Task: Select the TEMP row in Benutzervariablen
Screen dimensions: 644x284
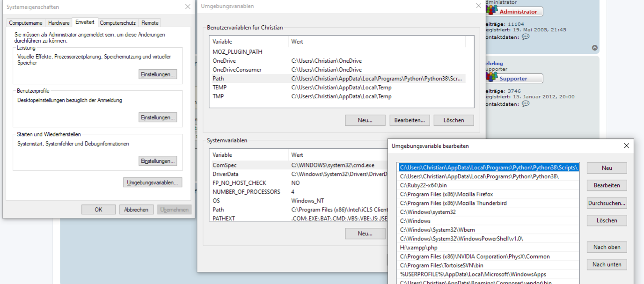Action: (x=220, y=87)
